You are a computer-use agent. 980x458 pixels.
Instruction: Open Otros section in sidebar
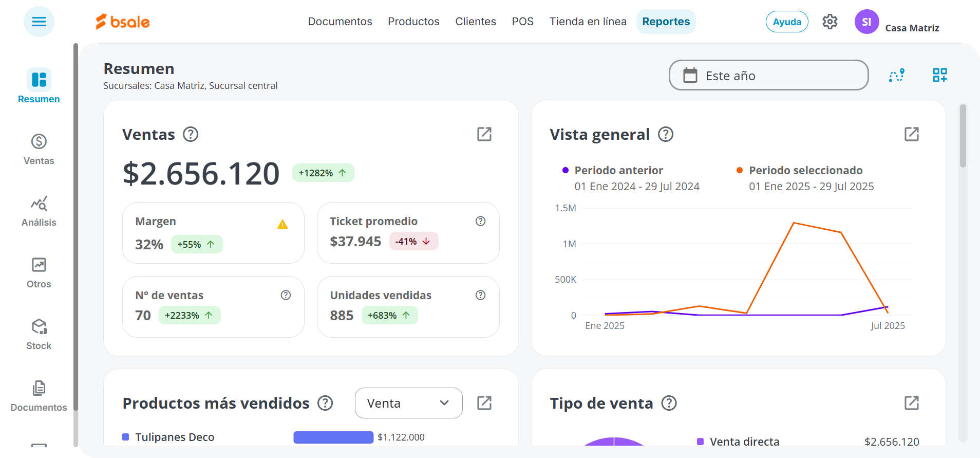click(39, 272)
